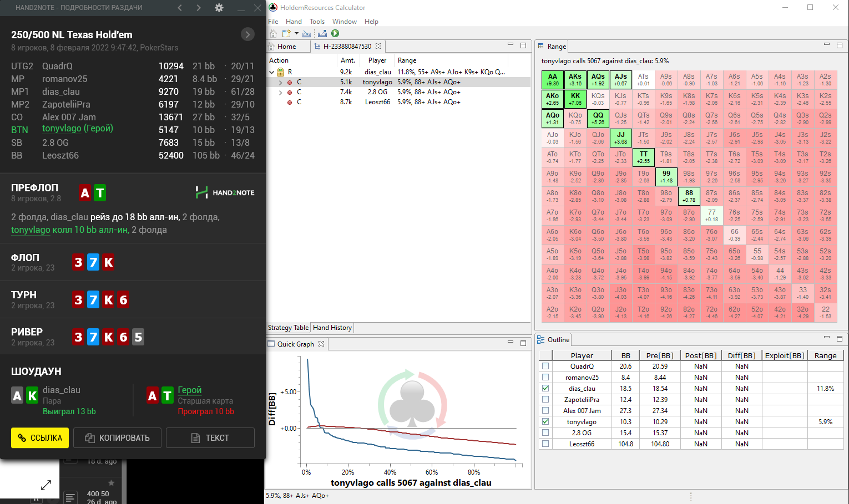This screenshot has width=849, height=504.
Task: Click the Pre[BB] column header in Outline
Action: [660, 355]
